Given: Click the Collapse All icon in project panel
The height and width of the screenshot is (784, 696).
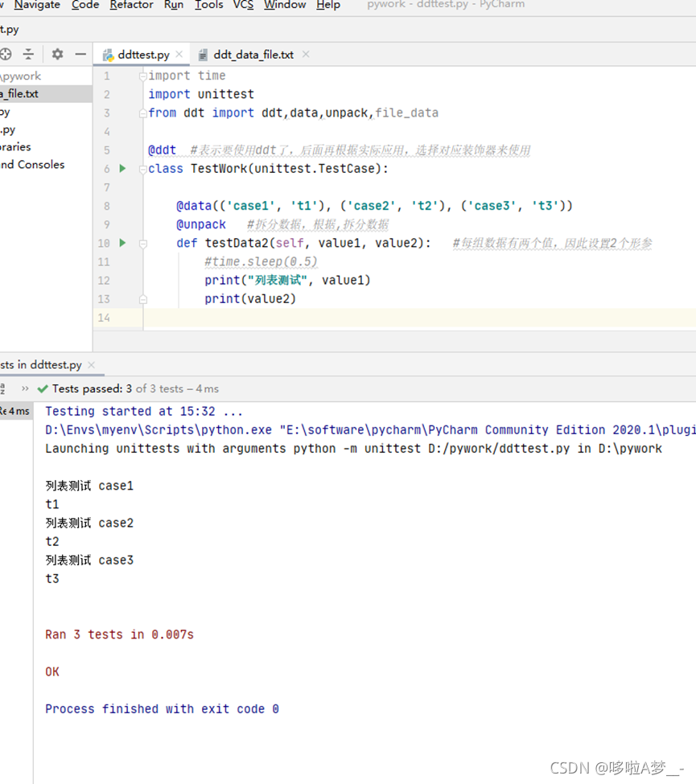Looking at the screenshot, I should [x=28, y=54].
